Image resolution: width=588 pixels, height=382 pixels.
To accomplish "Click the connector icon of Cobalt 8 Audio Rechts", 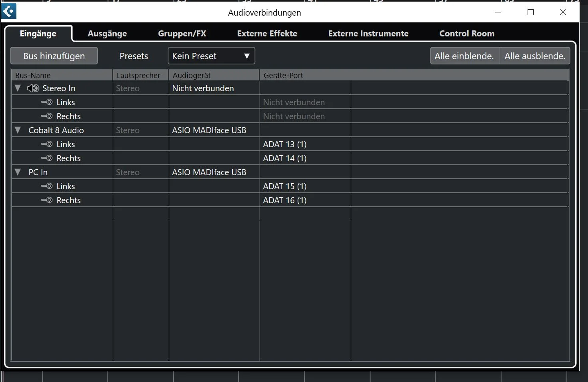I will point(47,158).
